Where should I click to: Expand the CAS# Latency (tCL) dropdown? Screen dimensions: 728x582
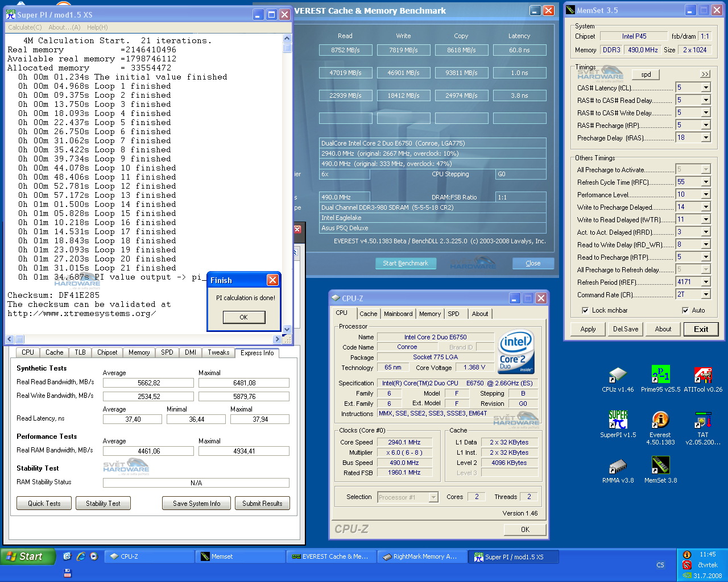point(706,88)
